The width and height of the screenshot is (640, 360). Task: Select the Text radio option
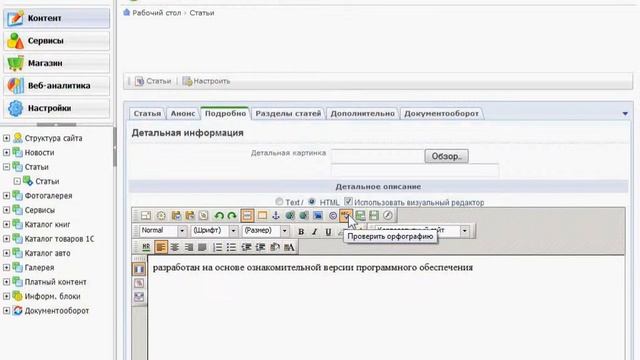pyautogui.click(x=279, y=202)
